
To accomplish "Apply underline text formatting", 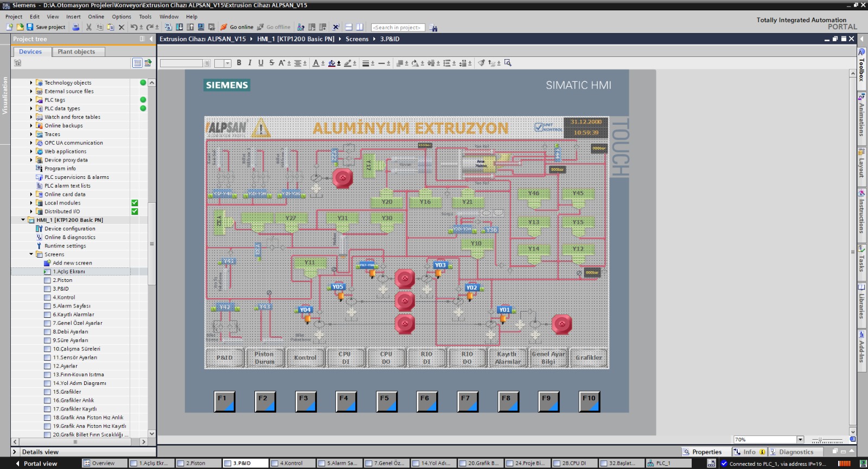I will point(260,63).
